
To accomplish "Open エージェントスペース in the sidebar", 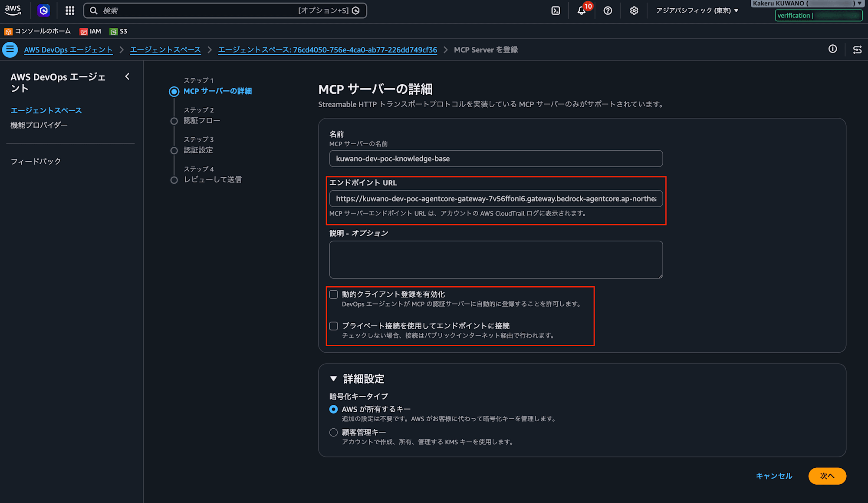I will coord(46,110).
